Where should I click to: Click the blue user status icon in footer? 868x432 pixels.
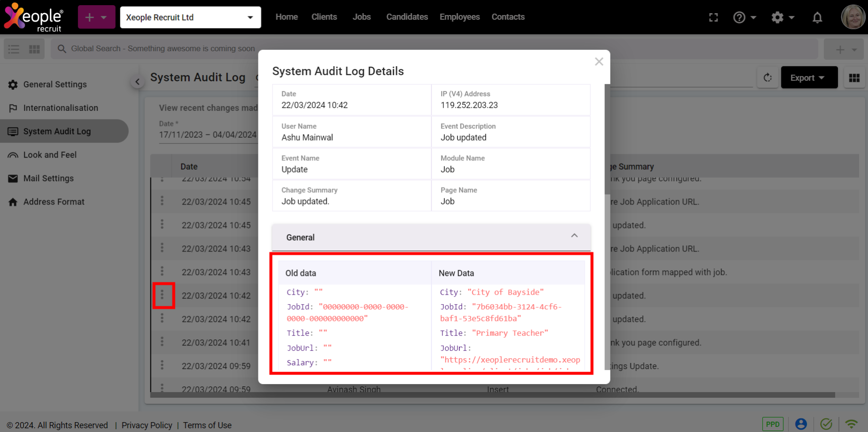[x=801, y=424]
